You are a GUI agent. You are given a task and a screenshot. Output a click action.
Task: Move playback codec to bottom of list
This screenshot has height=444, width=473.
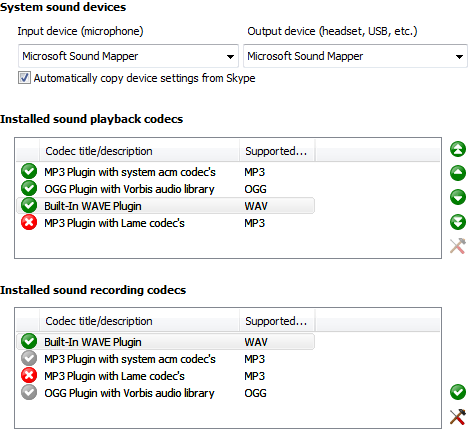click(x=458, y=222)
